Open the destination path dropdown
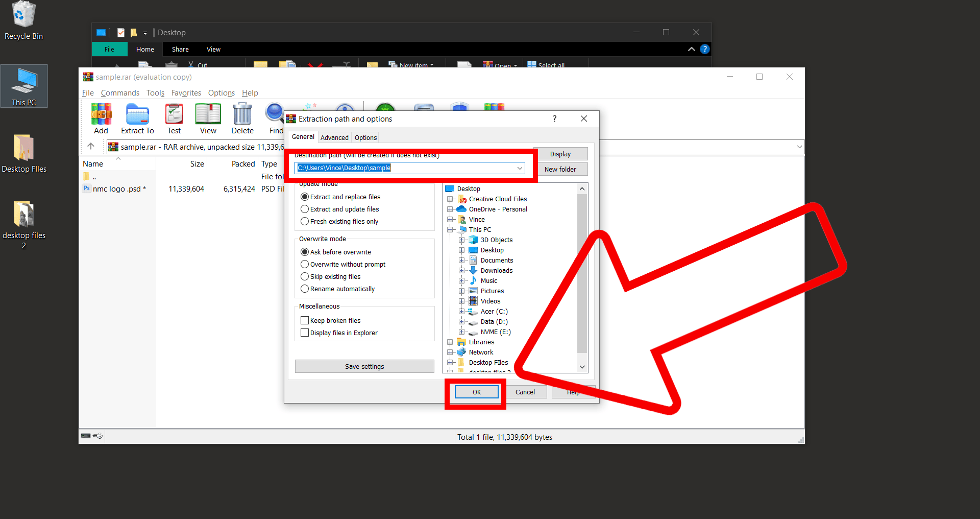Screen dimensions: 980x519 (x=520, y=168)
